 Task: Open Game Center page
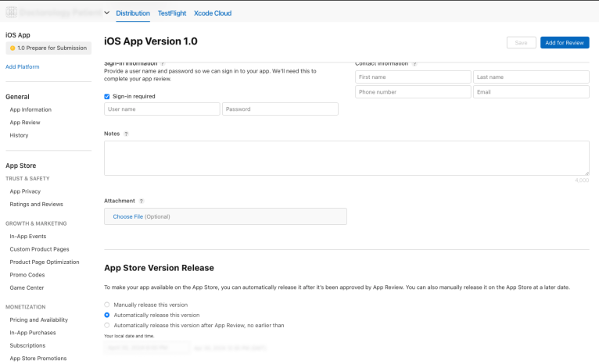(x=27, y=287)
